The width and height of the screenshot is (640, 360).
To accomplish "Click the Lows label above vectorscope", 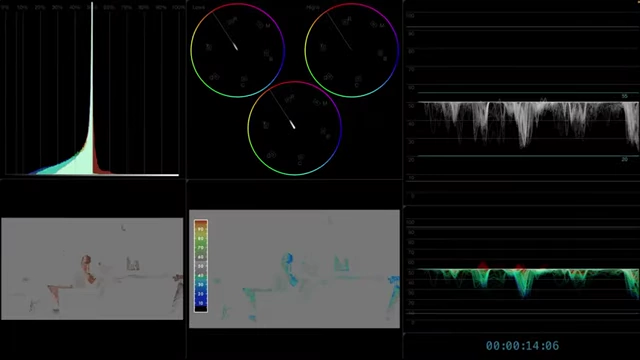I will pyautogui.click(x=199, y=7).
